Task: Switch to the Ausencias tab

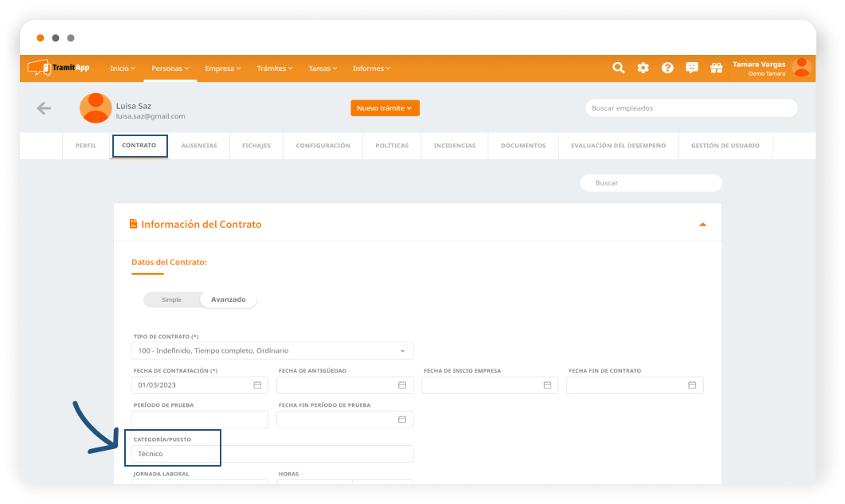Action: coord(198,146)
